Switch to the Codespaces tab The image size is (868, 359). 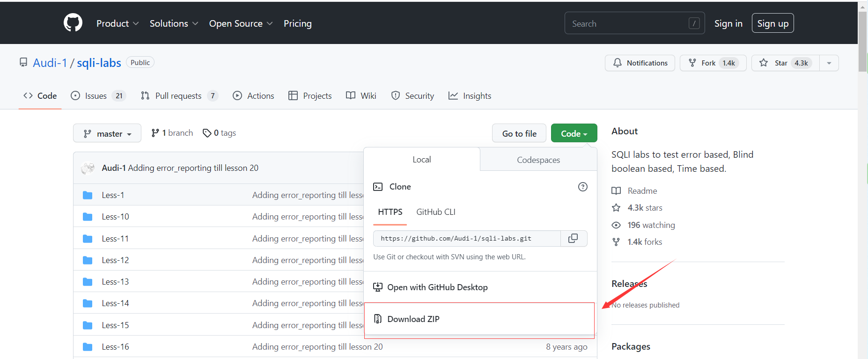(x=538, y=160)
